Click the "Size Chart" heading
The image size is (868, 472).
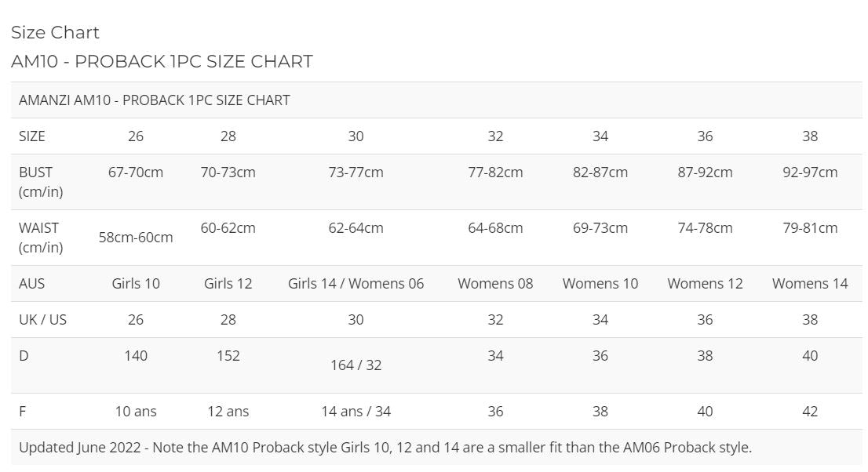click(55, 32)
